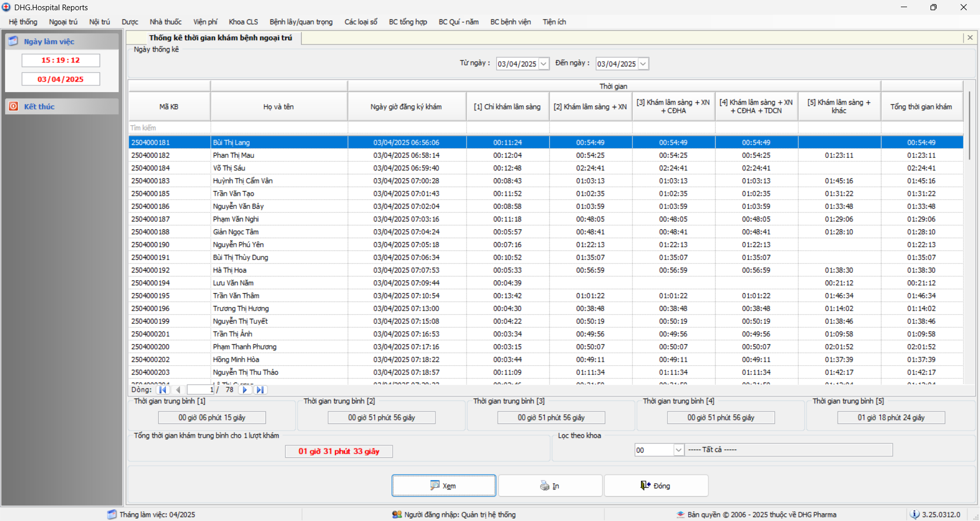Click the working time 15:19:12 field

61,60
